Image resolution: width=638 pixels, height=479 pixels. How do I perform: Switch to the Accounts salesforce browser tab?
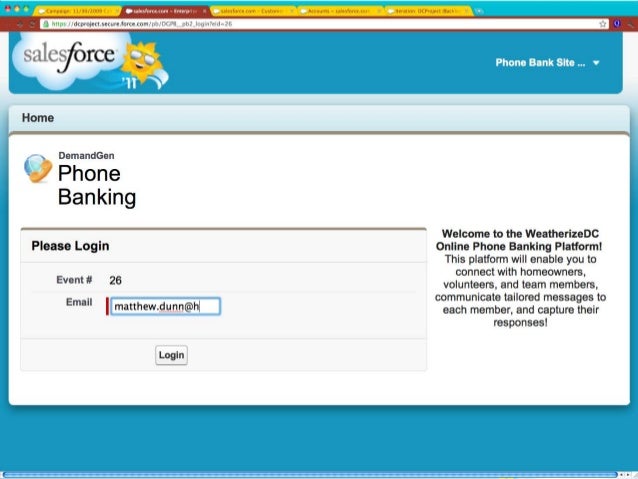coord(341,11)
